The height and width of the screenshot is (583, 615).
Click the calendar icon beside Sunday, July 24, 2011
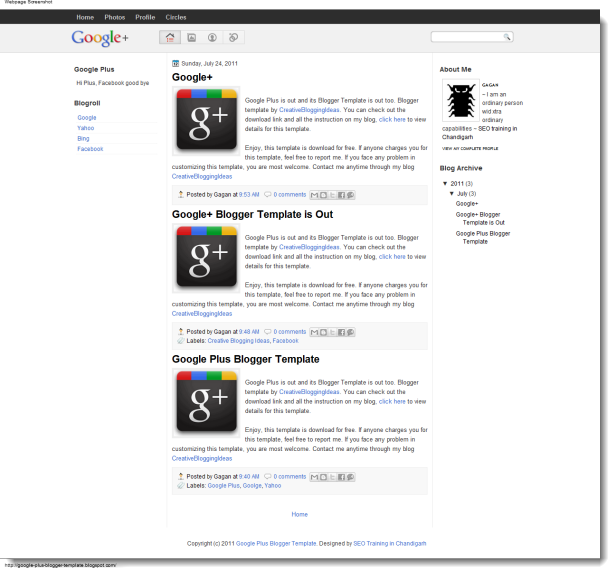pos(175,64)
